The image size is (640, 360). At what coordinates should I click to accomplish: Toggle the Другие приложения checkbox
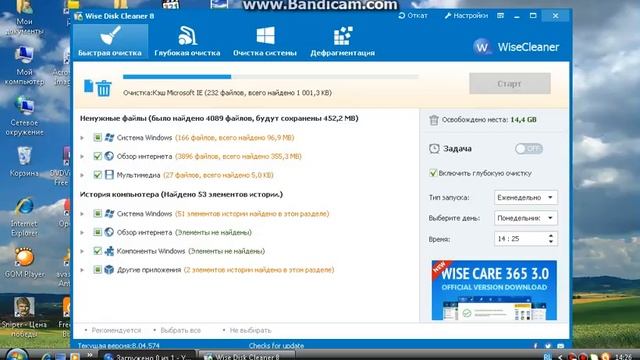click(97, 269)
